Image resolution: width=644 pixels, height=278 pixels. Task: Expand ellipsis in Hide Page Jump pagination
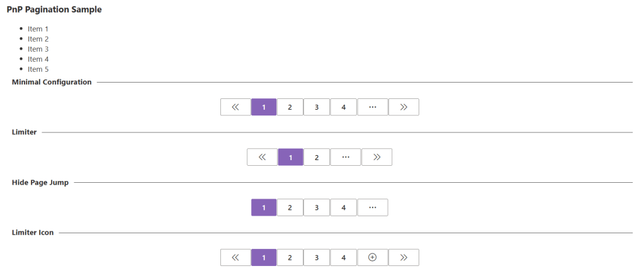pos(372,207)
